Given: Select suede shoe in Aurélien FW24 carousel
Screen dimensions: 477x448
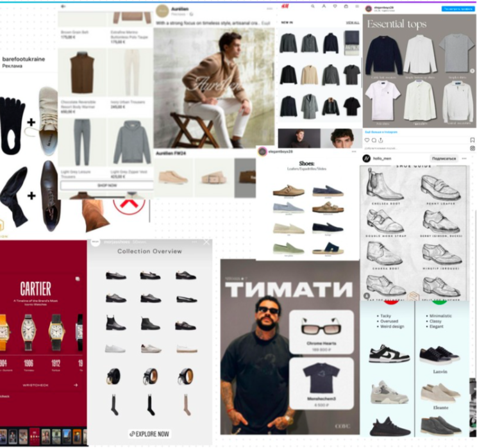Looking at the screenshot, I should pos(173,178).
